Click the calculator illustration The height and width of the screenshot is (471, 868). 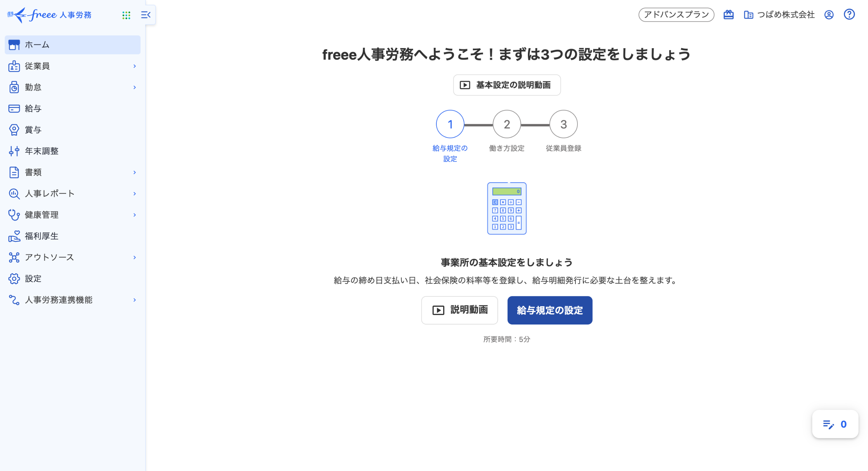pyautogui.click(x=507, y=208)
